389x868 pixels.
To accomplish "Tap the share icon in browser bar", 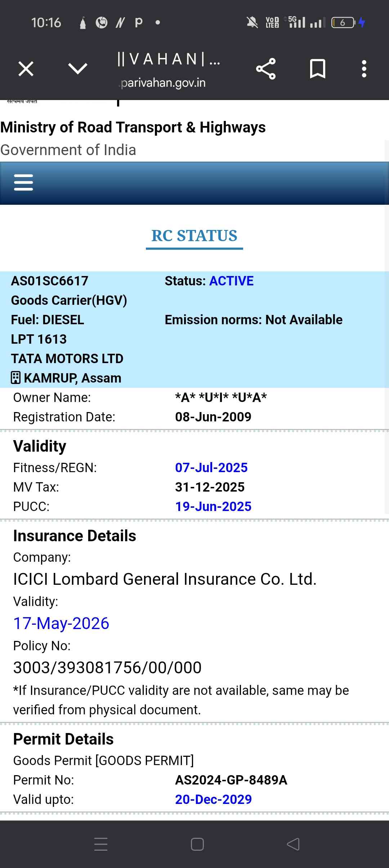I will pyautogui.click(x=266, y=69).
